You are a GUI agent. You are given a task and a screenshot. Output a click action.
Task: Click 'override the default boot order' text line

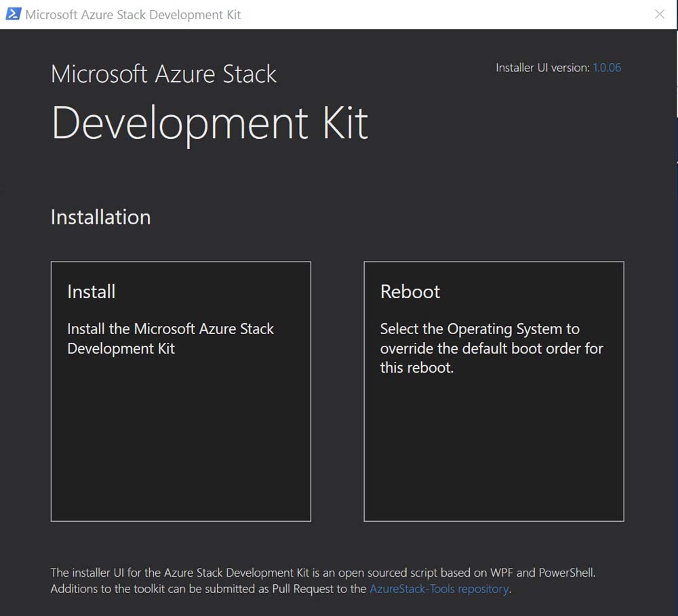pyautogui.click(x=491, y=349)
